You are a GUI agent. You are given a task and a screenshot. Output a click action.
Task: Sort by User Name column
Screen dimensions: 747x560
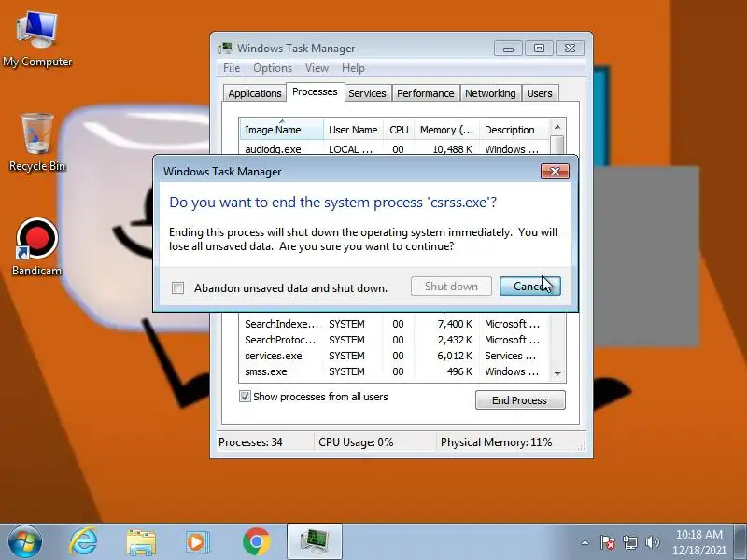point(353,130)
